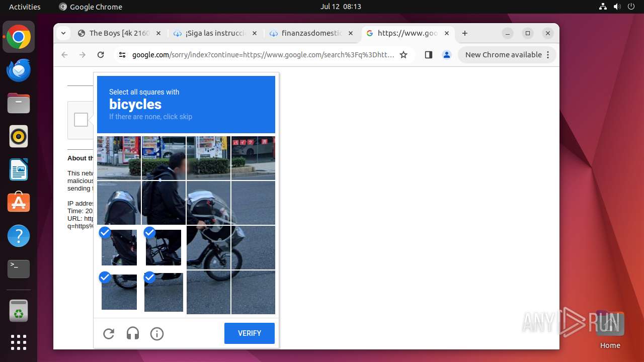Viewport: 644px width, 362px height.
Task: Open volume icon in system tray
Action: (617, 7)
